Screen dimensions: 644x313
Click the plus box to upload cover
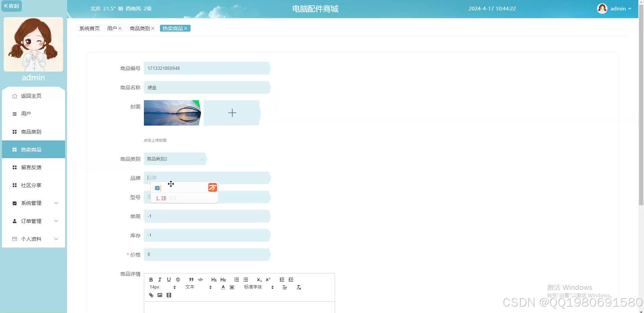click(x=232, y=113)
